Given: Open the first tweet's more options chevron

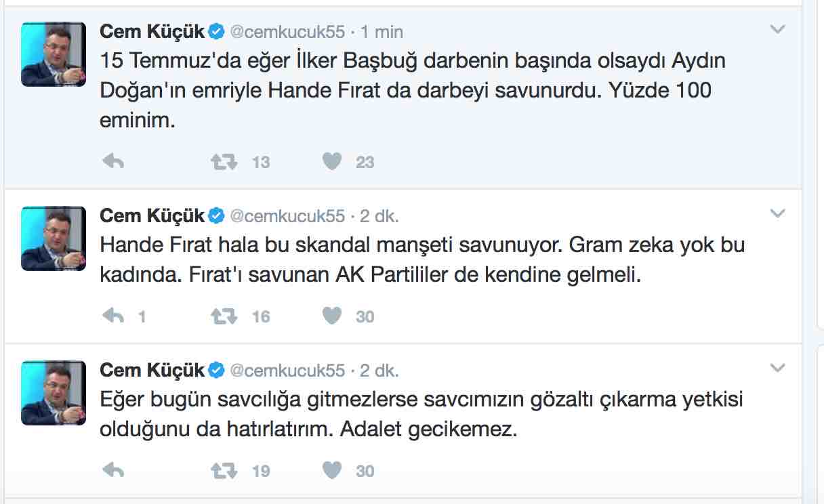Looking at the screenshot, I should point(778,29).
